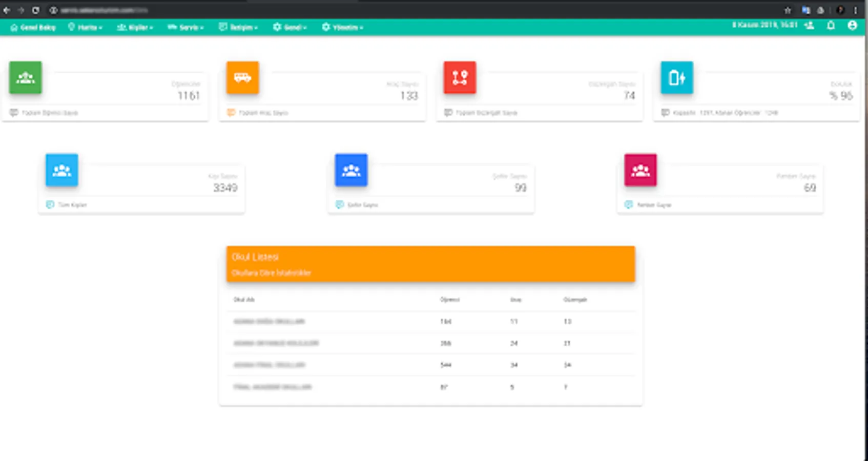868x461 pixels.
Task: Click the dark blue drivers group icon
Action: tap(351, 170)
